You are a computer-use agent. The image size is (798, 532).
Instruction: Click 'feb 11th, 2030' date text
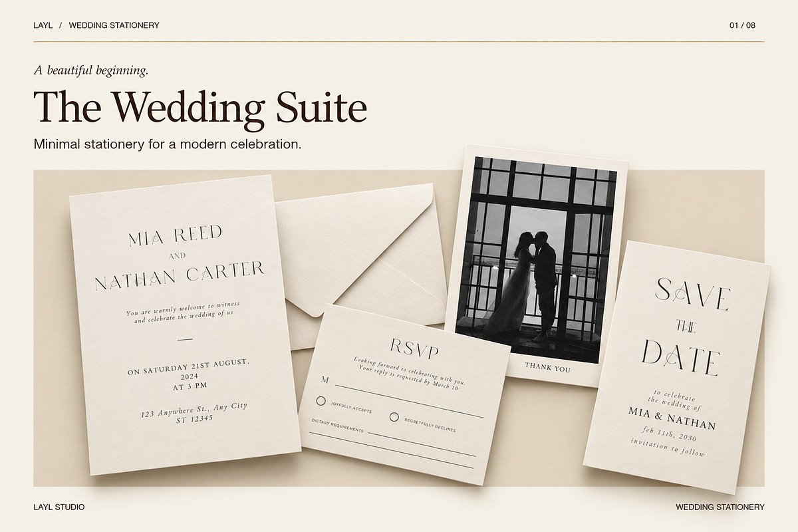(670, 434)
